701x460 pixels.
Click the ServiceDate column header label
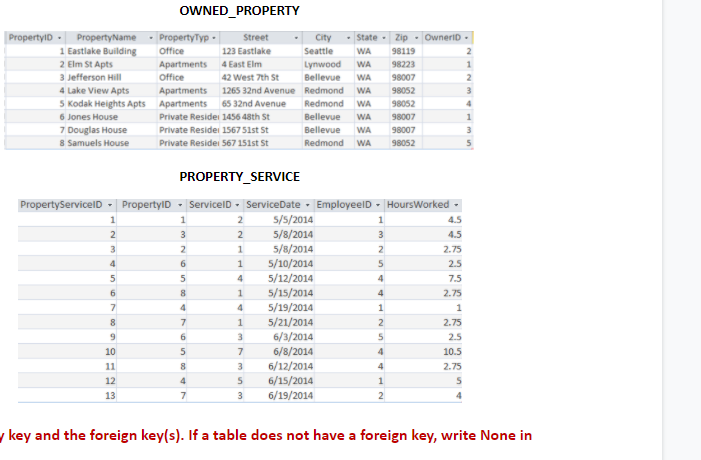point(273,205)
